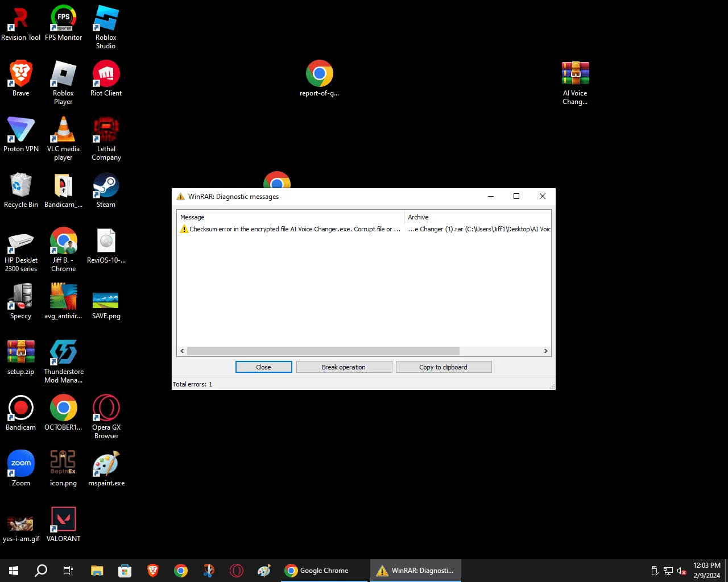
Task: Click the Opera GX icon in the taskbar
Action: coord(237,571)
